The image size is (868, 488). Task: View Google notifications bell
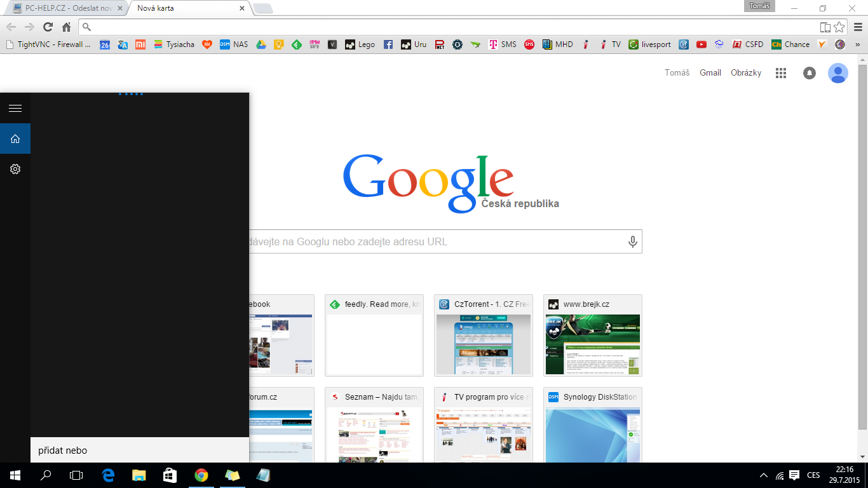click(x=810, y=73)
